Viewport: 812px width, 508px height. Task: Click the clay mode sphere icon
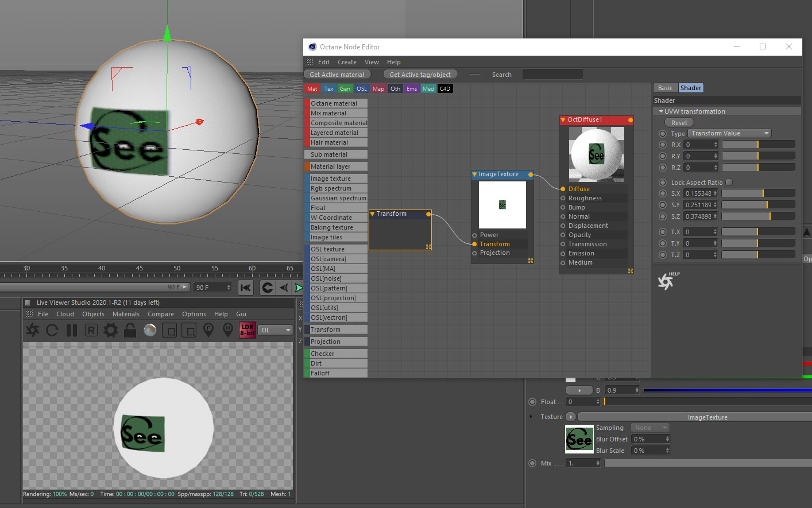click(150, 330)
